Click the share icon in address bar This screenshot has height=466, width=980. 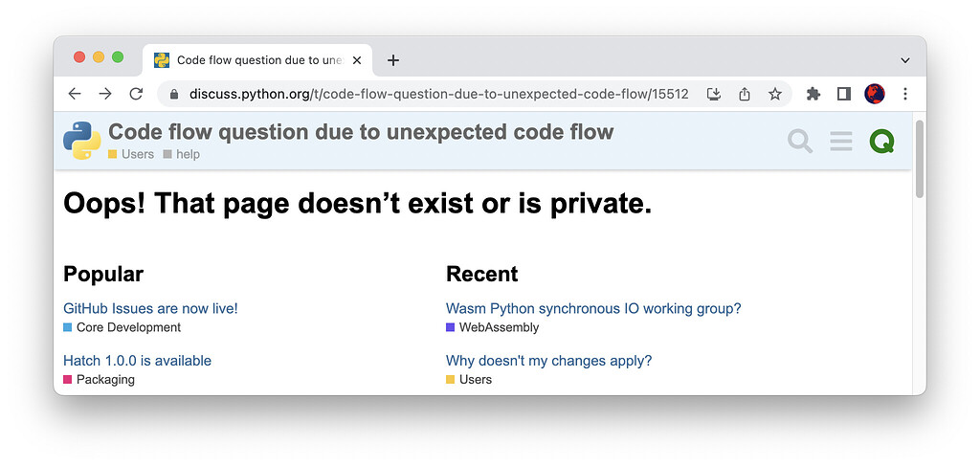click(x=745, y=95)
